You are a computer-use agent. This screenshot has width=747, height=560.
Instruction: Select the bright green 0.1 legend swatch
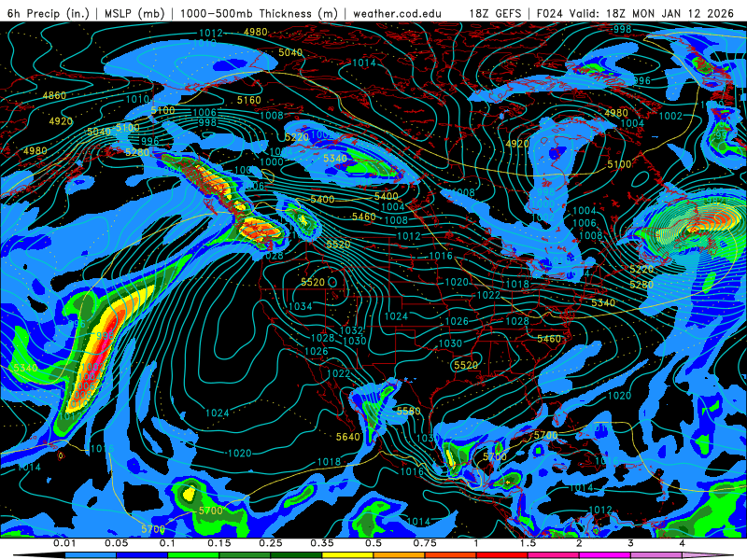[x=193, y=555]
